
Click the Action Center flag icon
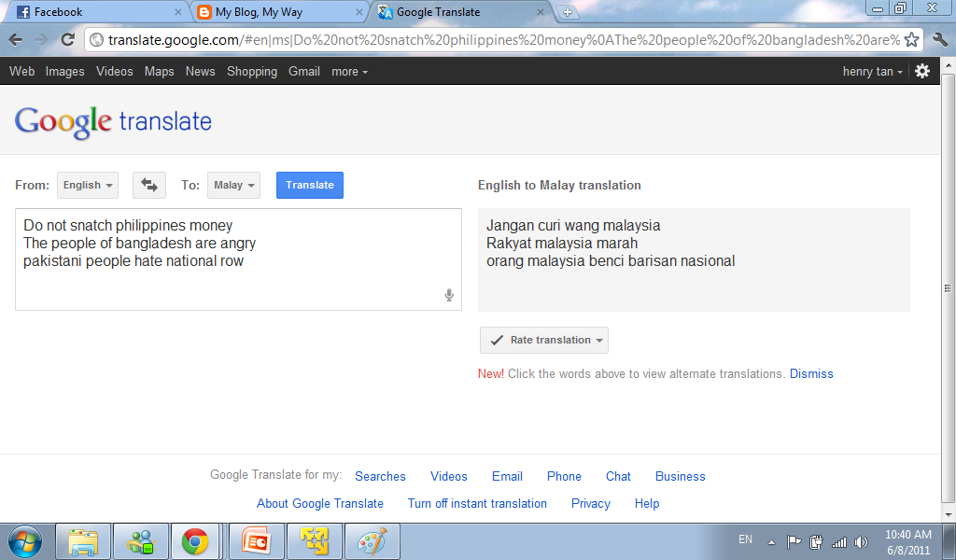[794, 541]
